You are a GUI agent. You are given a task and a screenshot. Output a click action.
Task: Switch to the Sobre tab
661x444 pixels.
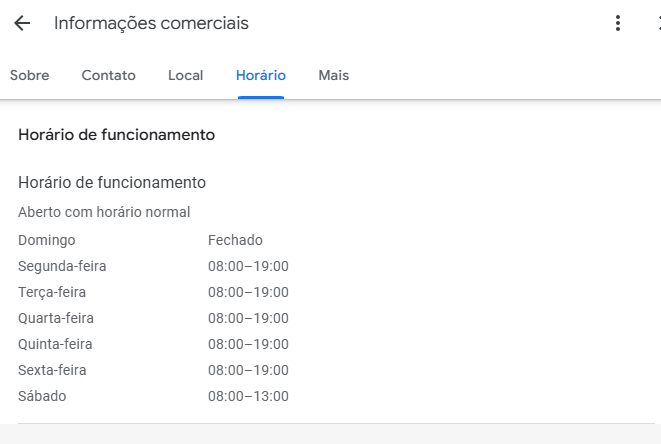29,75
